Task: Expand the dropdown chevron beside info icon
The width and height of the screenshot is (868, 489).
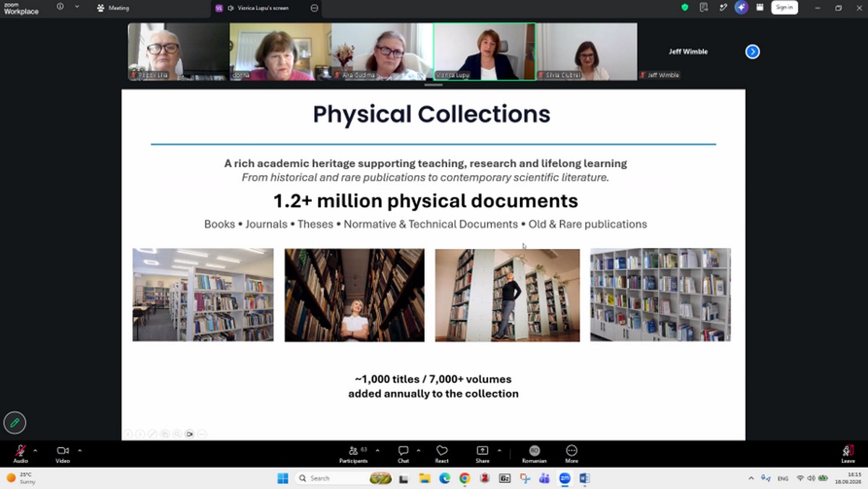Action: (x=77, y=7)
